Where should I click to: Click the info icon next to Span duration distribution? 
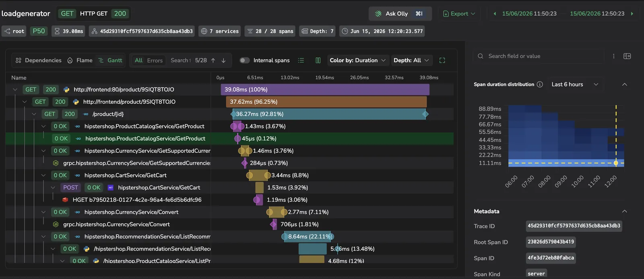point(540,84)
